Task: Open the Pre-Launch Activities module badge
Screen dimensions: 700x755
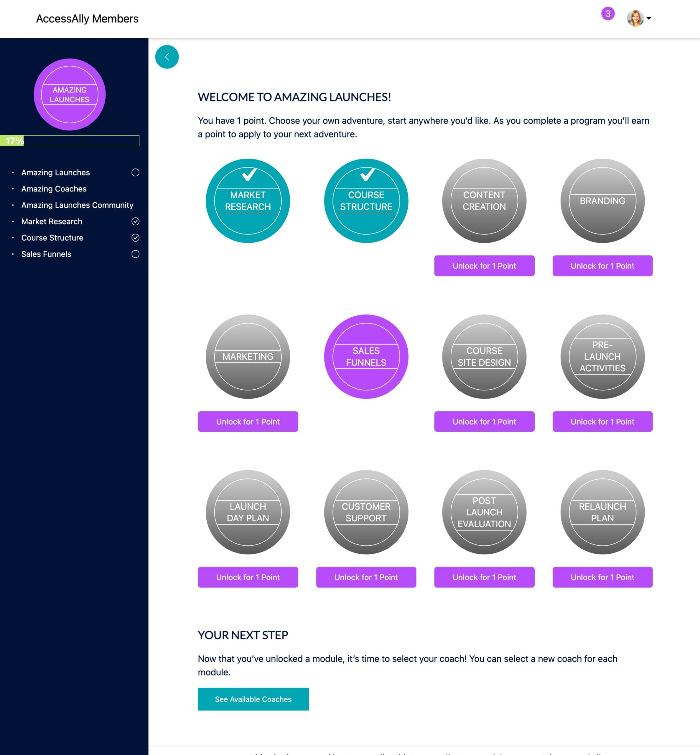Action: pyautogui.click(x=602, y=356)
